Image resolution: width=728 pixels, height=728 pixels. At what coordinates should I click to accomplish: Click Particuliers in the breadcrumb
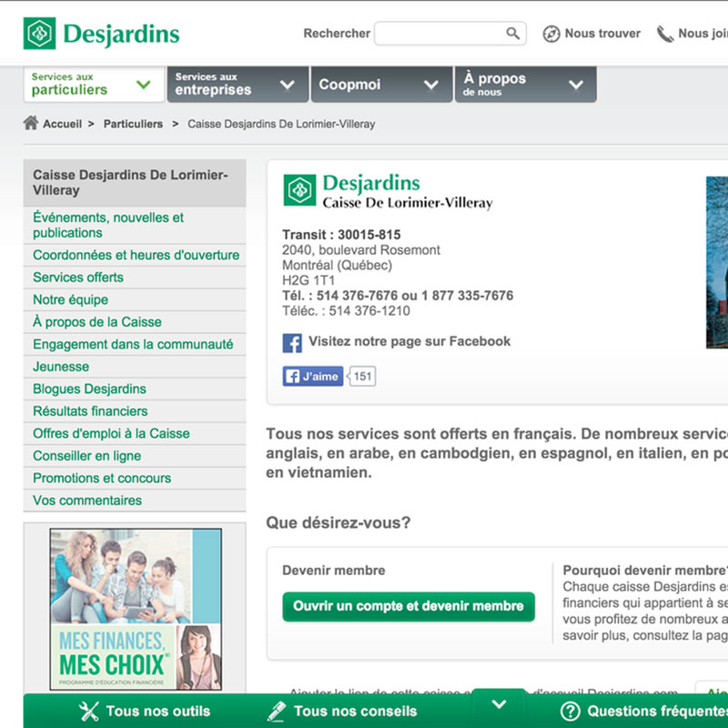click(133, 124)
